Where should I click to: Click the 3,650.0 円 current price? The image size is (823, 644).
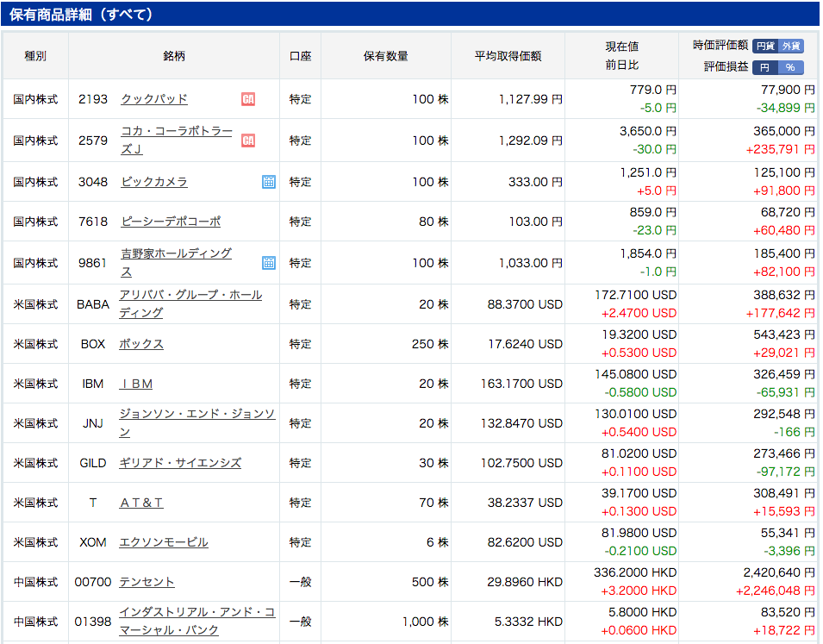click(648, 131)
